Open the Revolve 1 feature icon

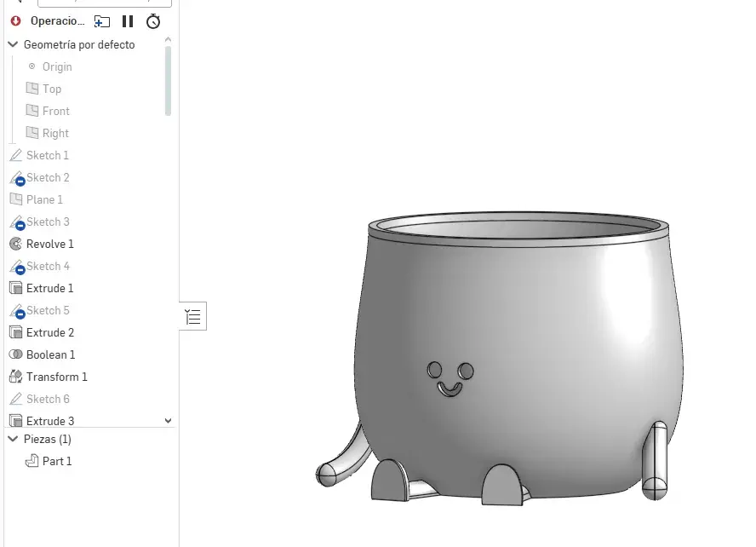15,244
